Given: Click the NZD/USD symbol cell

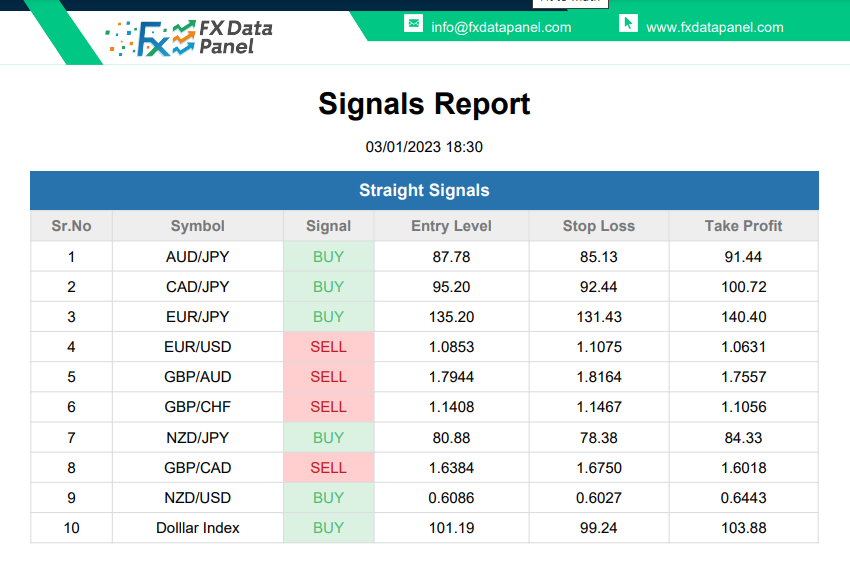Looking at the screenshot, I should pyautogui.click(x=198, y=498).
